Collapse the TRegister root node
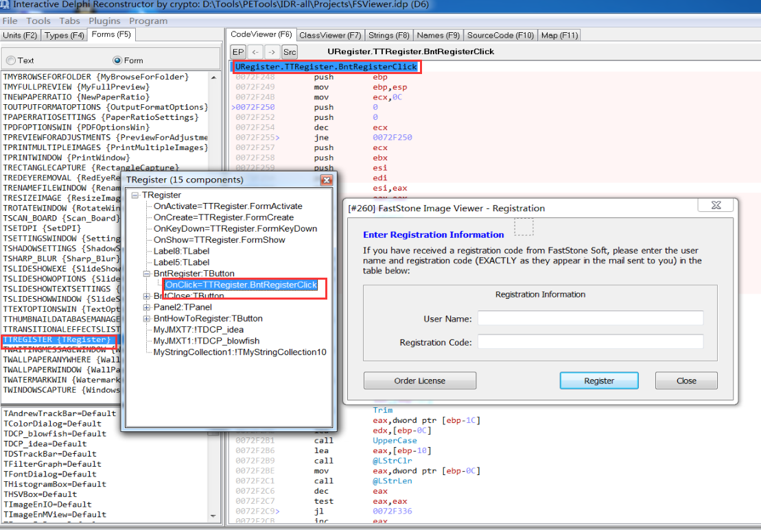 135,195
